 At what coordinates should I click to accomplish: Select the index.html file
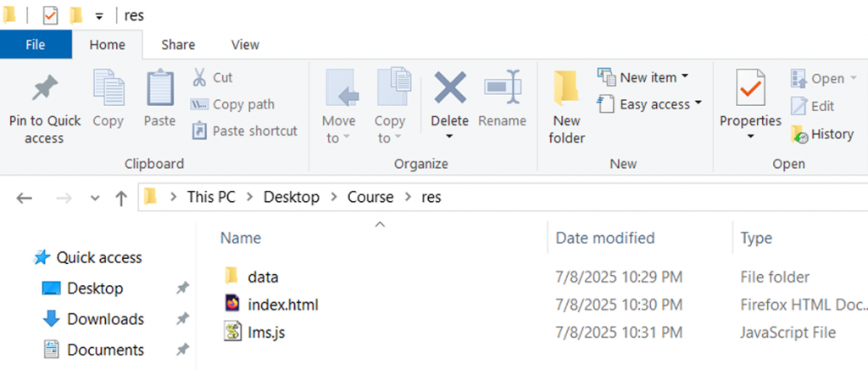(x=283, y=305)
